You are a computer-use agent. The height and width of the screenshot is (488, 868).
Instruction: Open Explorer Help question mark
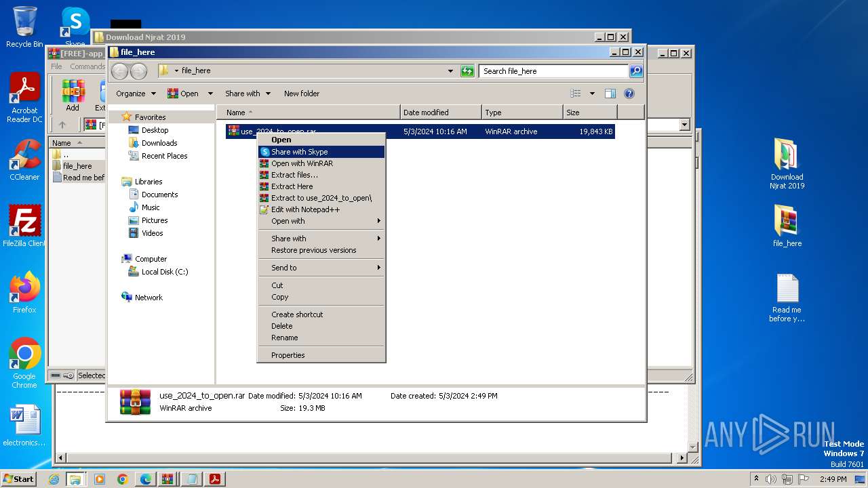coord(629,94)
